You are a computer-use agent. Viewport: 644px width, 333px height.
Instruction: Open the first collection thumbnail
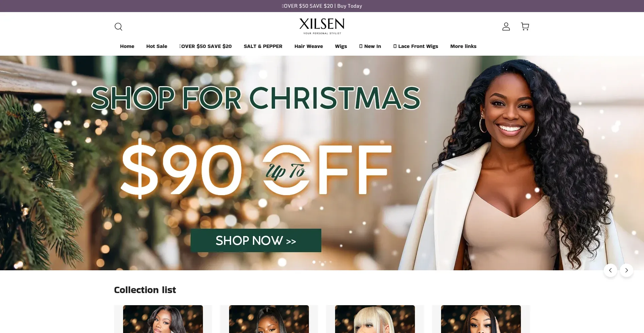163,319
